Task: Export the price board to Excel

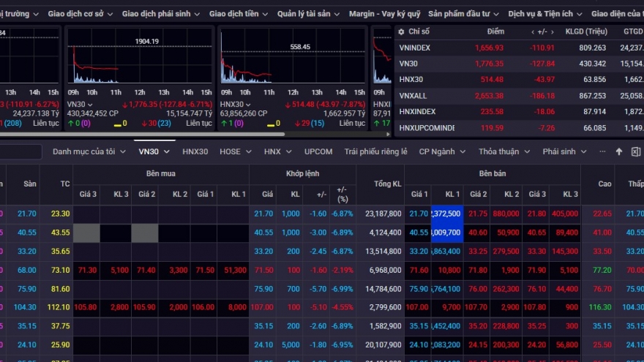Action: pyautogui.click(x=634, y=151)
